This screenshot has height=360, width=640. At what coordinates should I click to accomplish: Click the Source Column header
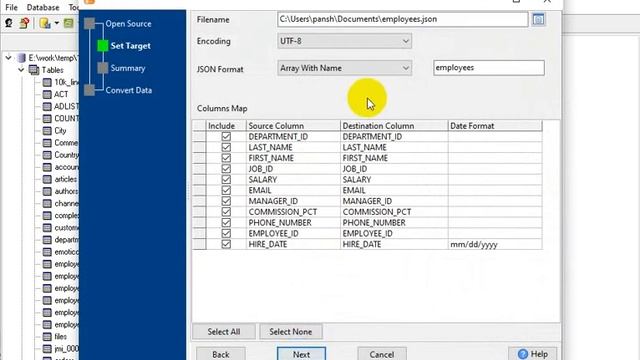coord(293,126)
